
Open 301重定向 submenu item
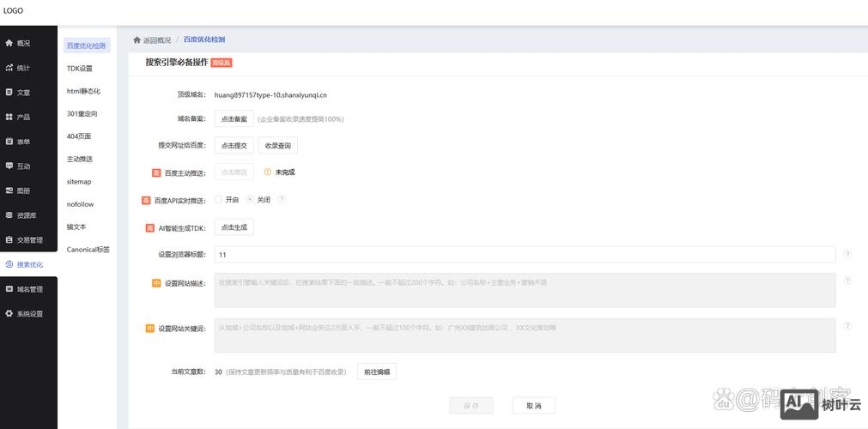pos(82,114)
